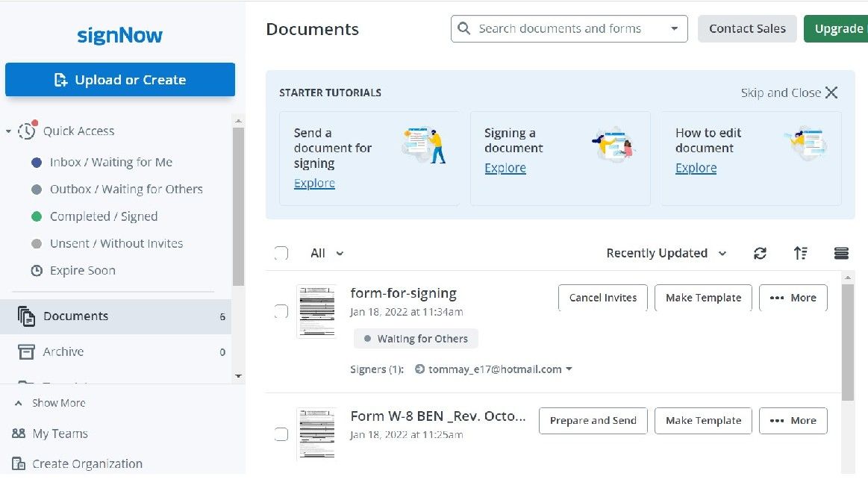This screenshot has width=868, height=488.
Task: Click Prepare and Send for Form W-8 BEN
Action: click(593, 420)
